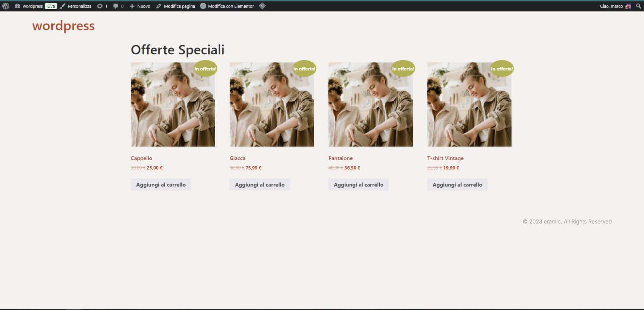The width and height of the screenshot is (644, 310).
Task: Open the Pantalone product image
Action: tap(371, 104)
